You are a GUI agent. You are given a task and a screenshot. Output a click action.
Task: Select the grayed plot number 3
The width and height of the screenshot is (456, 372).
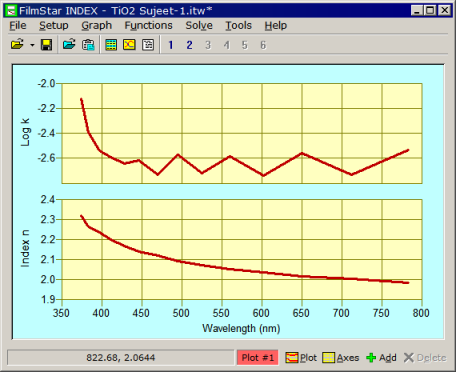tap(208, 45)
